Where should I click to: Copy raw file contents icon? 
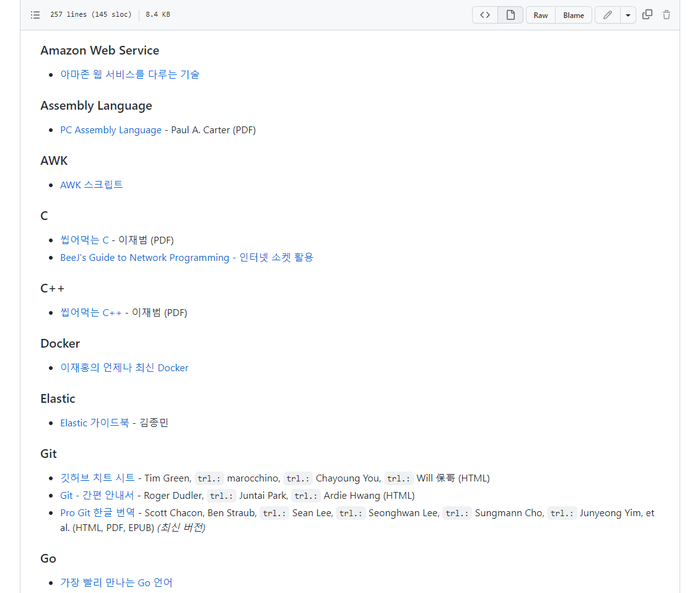click(x=647, y=15)
